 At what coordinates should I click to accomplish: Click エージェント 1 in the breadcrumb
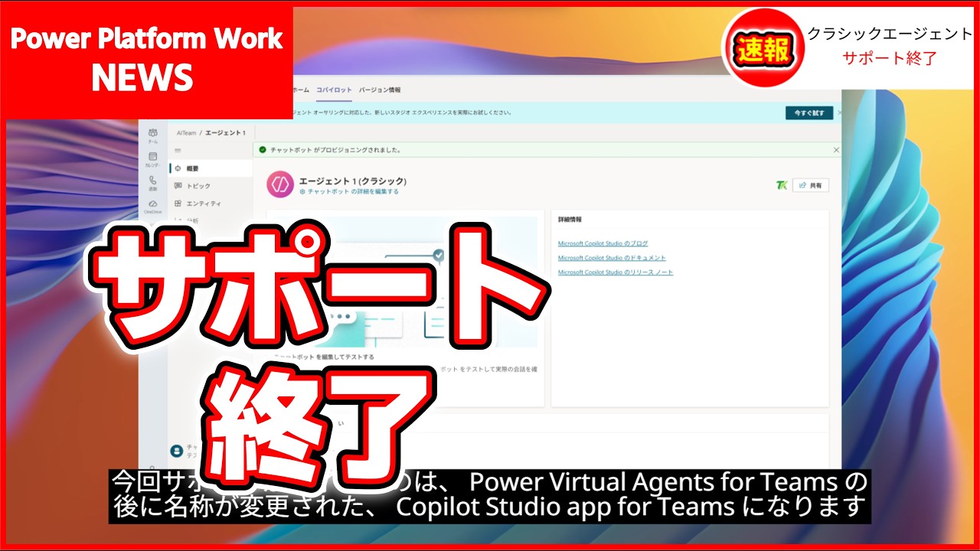(x=226, y=133)
